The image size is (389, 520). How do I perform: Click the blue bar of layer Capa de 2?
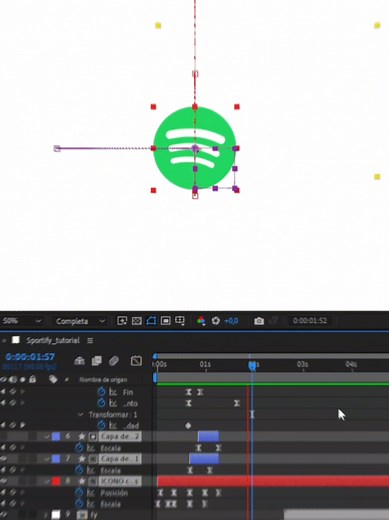208,436
